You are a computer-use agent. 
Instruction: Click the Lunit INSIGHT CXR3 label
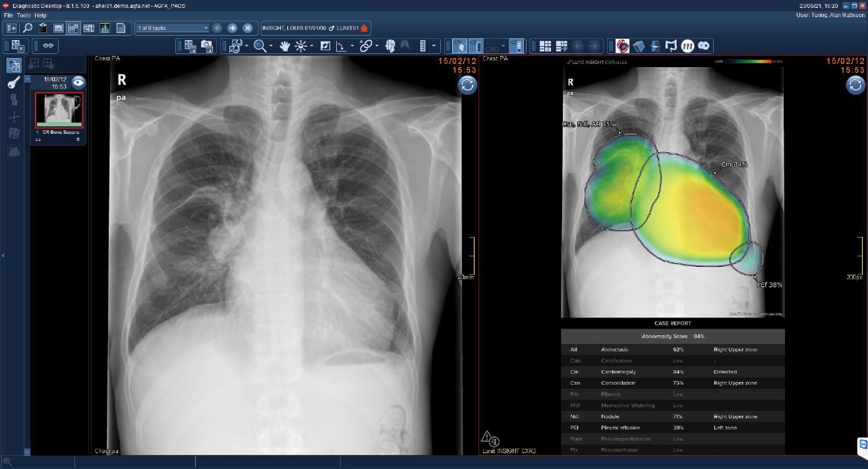pyautogui.click(x=509, y=451)
